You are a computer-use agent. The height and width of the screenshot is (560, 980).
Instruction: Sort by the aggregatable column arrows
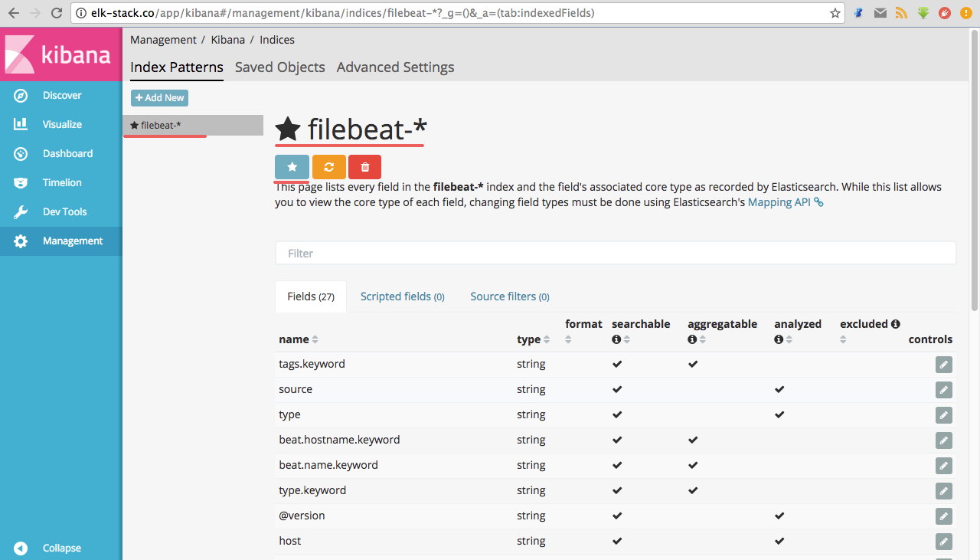coord(702,339)
